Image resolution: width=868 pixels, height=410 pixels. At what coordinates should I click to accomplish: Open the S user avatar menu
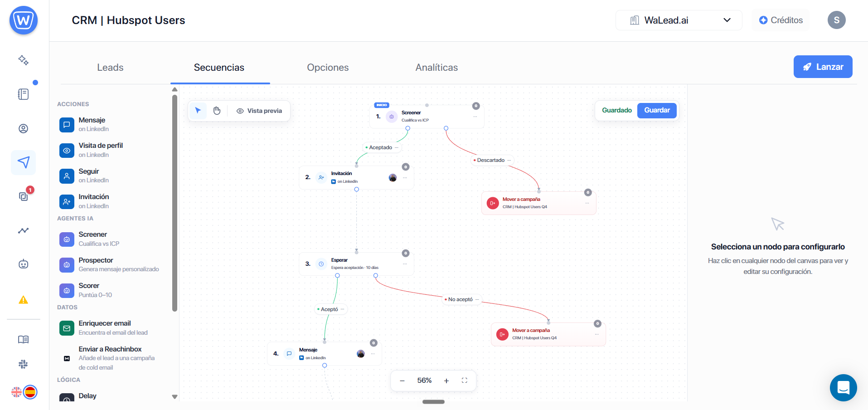click(x=836, y=20)
